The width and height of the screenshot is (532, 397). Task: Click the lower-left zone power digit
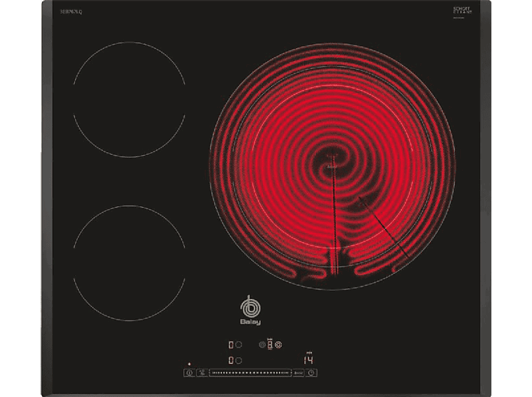231,360
